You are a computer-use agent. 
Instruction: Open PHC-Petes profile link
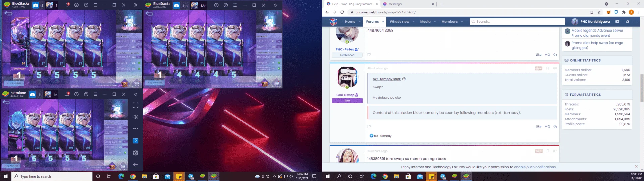[x=345, y=49]
